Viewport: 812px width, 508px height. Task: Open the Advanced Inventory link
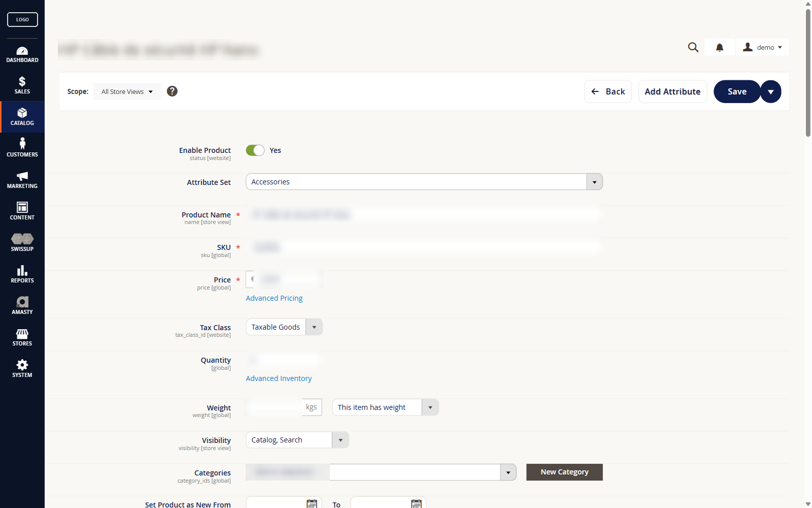(279, 378)
